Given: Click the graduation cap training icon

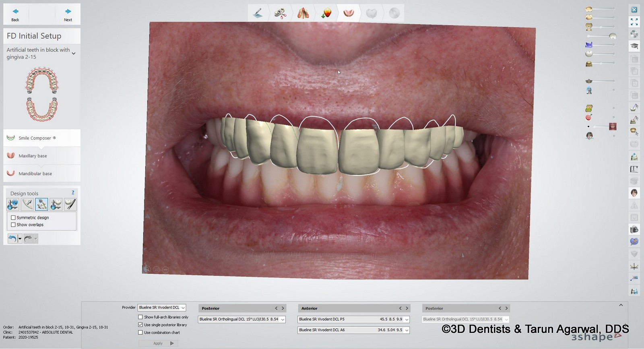Looking at the screenshot, I should (x=634, y=46).
